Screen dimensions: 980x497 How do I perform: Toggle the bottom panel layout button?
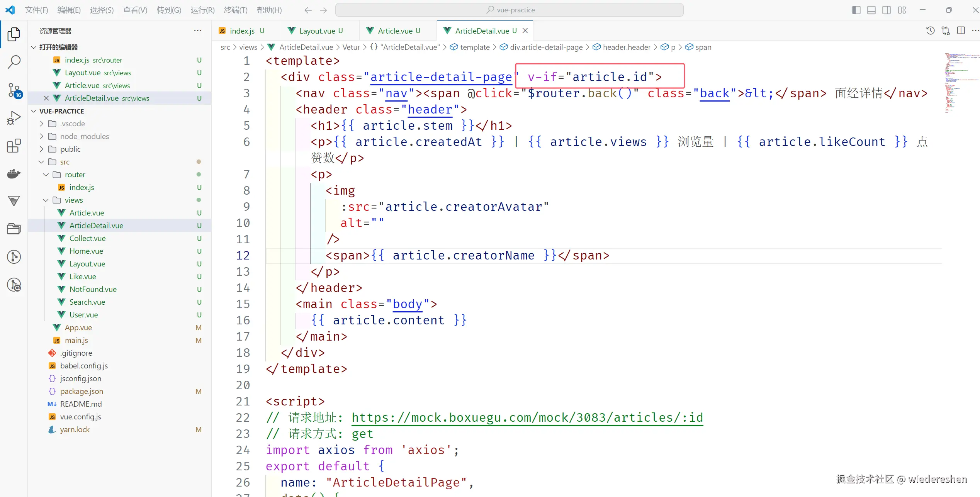tap(871, 10)
